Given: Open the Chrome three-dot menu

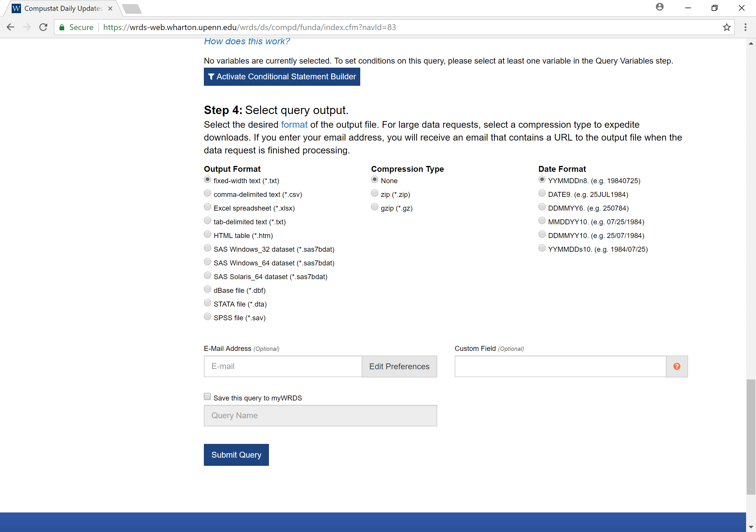Looking at the screenshot, I should coord(745,27).
